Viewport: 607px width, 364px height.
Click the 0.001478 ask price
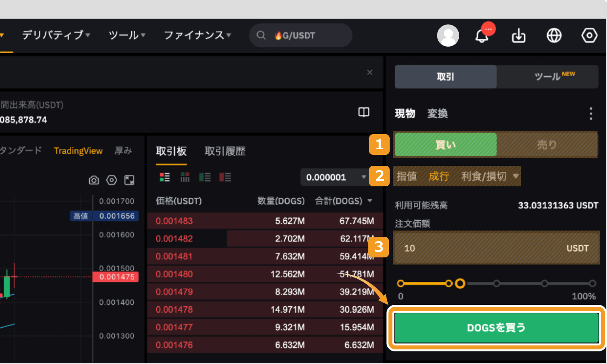tap(174, 310)
